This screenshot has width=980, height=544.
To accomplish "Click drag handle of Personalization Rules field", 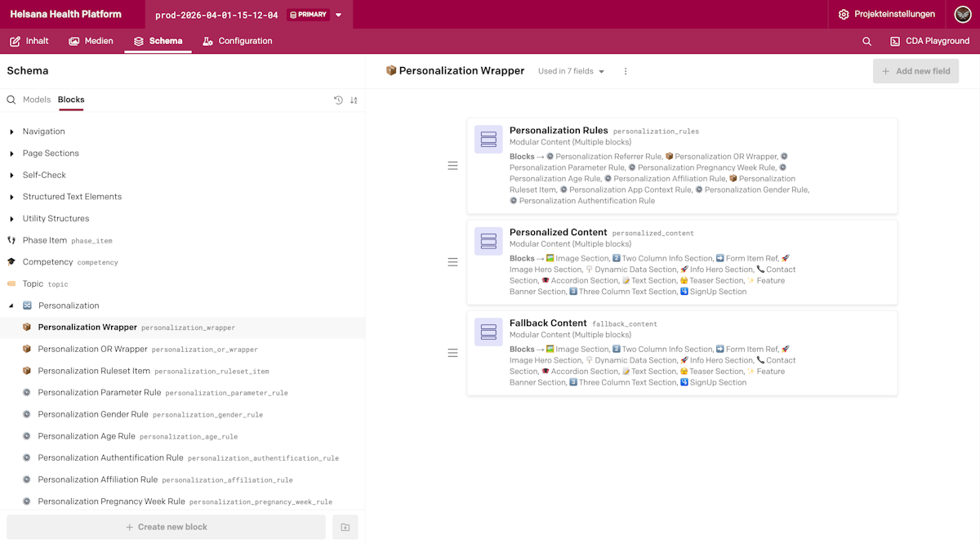I will 452,166.
